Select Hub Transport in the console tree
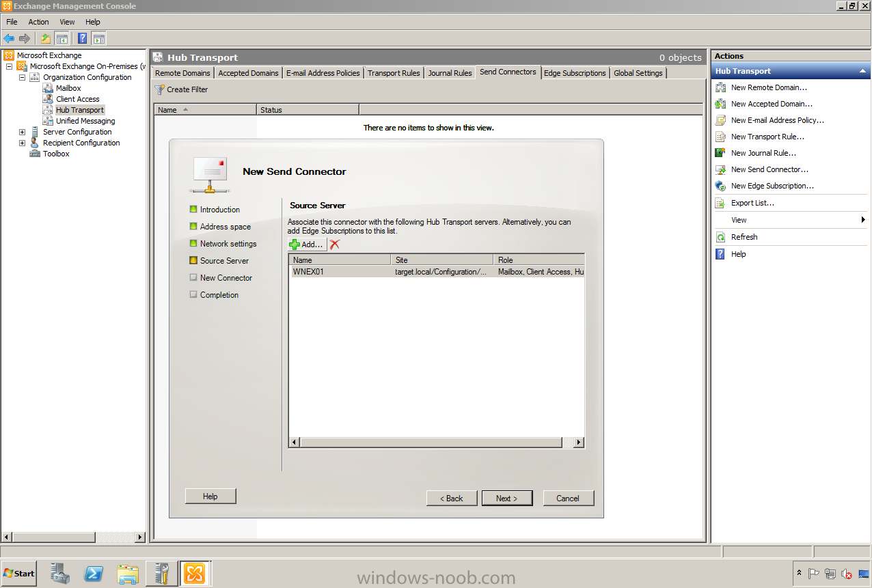The image size is (872, 588). coord(80,110)
